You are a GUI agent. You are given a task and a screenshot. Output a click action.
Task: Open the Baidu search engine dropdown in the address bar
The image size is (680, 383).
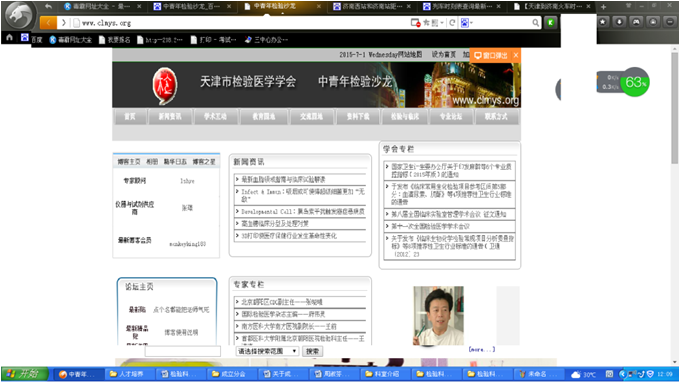pyautogui.click(x=467, y=23)
